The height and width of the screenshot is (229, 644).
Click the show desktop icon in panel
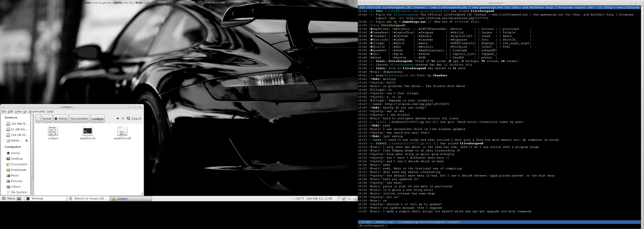pyautogui.click(x=19, y=199)
